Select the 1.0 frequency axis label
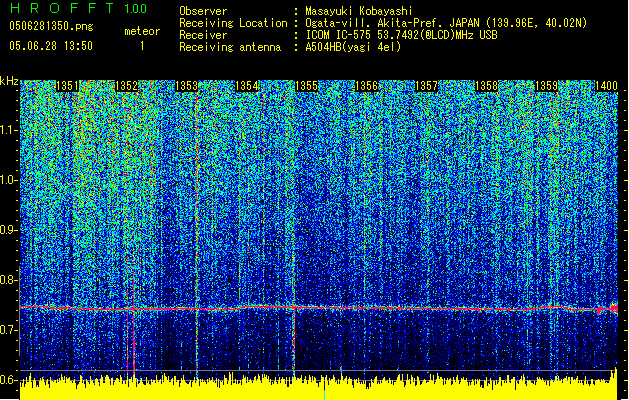 pos(9,180)
